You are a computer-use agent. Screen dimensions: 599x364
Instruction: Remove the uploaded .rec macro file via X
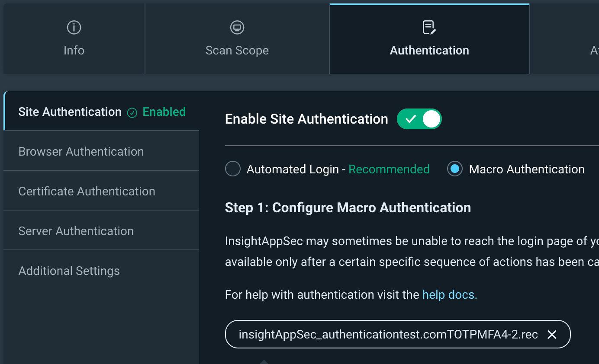tap(552, 334)
